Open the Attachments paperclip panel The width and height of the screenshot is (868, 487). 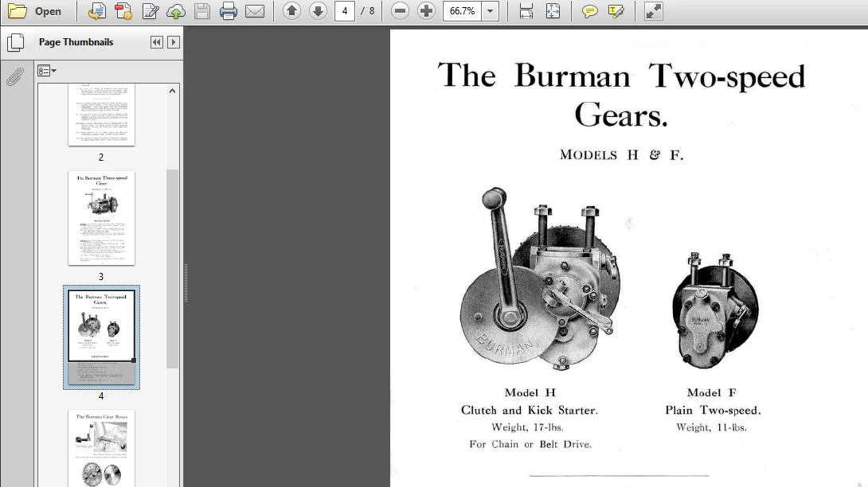click(15, 76)
